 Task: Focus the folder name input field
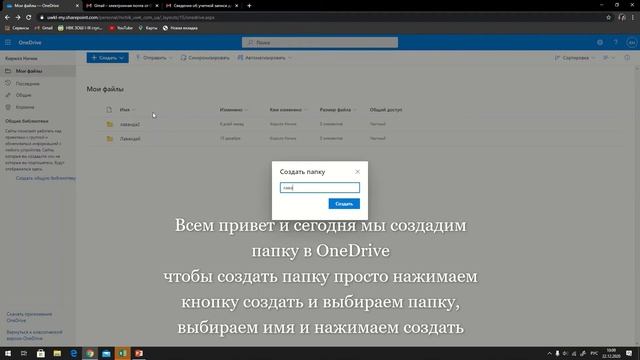[320, 188]
